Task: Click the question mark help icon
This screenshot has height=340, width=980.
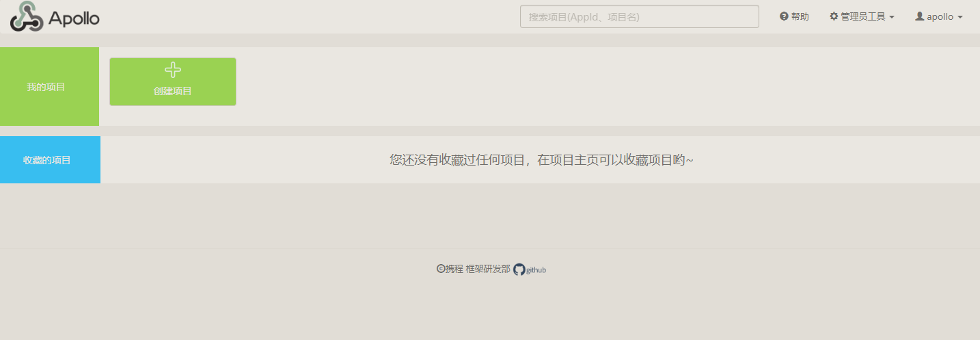Action: 784,16
